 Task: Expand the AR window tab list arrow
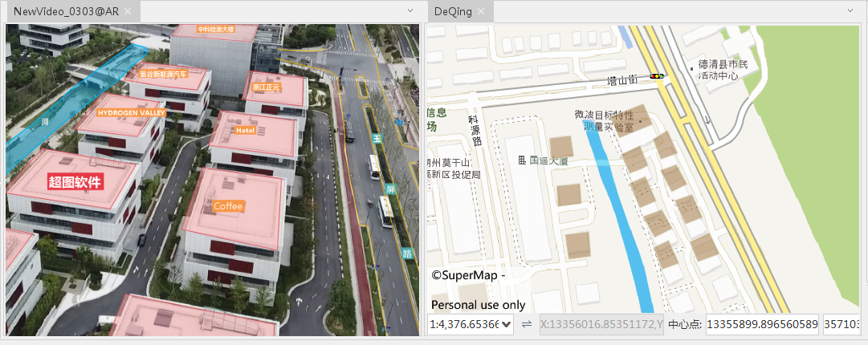click(x=410, y=11)
